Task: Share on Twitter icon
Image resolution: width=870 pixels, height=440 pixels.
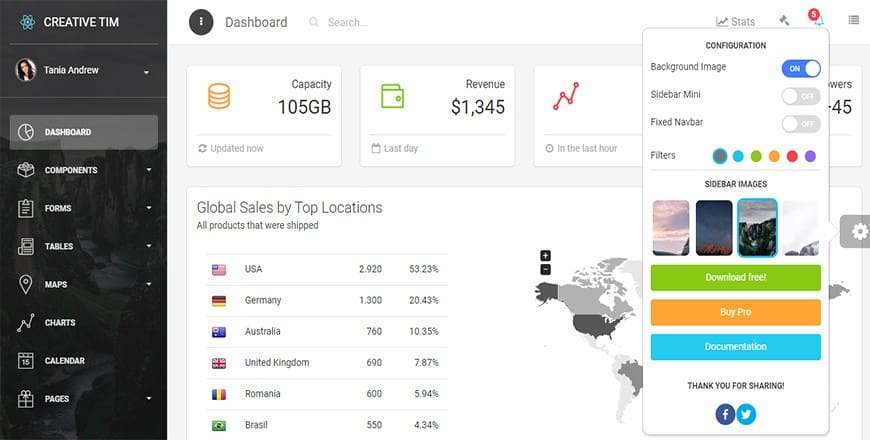Action: (x=746, y=414)
